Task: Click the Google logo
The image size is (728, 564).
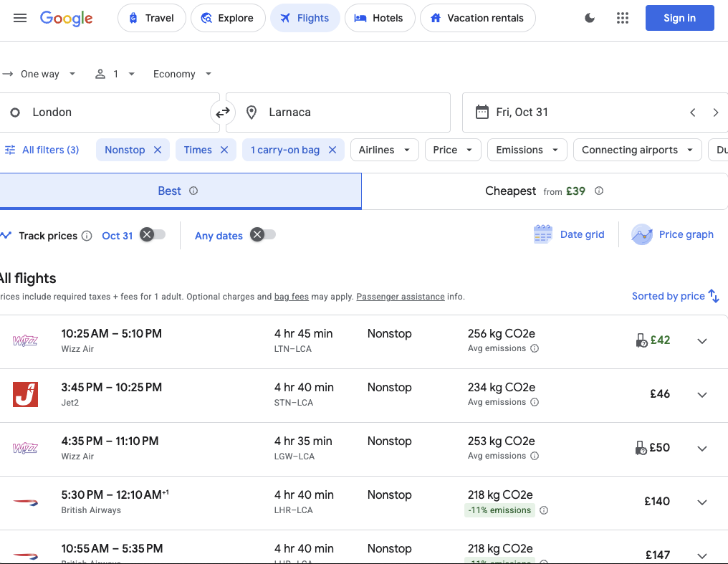Action: (x=67, y=19)
